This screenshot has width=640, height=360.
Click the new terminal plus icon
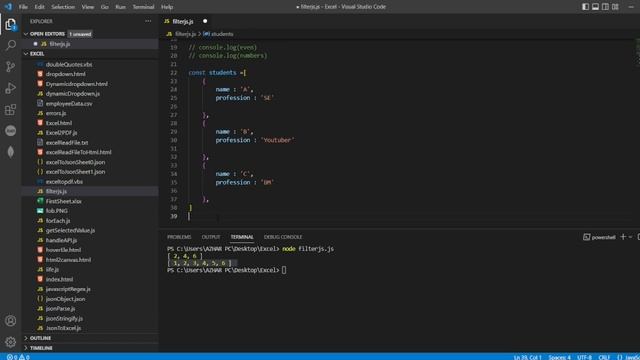(x=623, y=237)
